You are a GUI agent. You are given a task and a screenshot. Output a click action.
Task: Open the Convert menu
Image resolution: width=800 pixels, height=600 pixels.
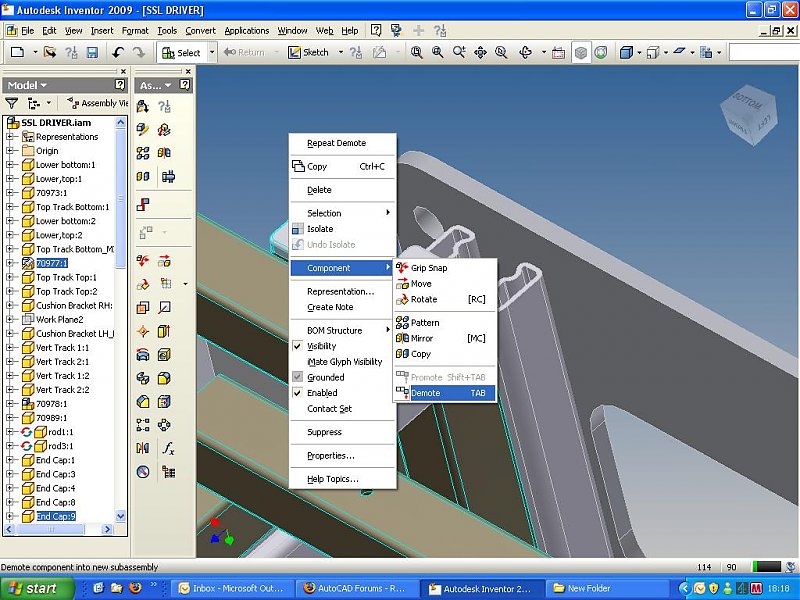[x=201, y=31]
